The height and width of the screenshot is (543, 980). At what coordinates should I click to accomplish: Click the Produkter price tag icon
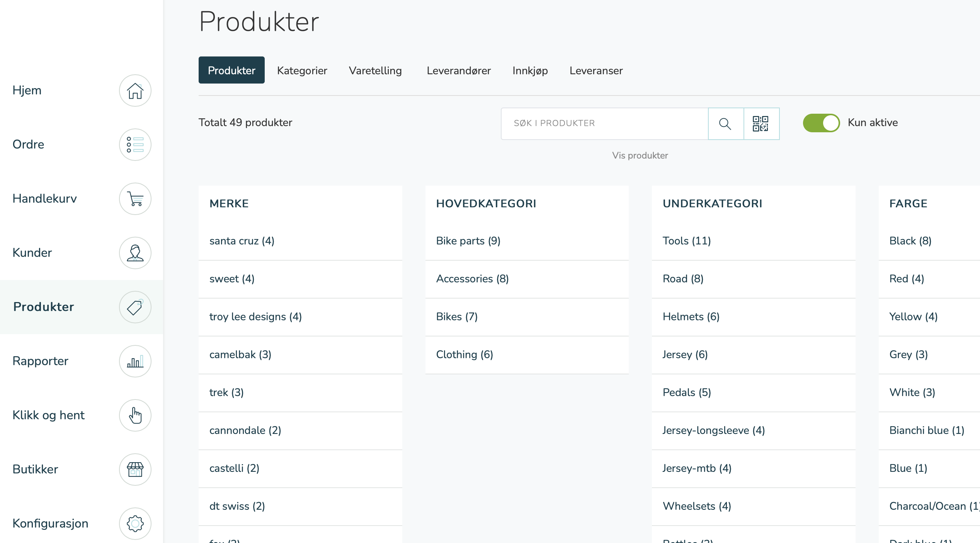tap(135, 307)
